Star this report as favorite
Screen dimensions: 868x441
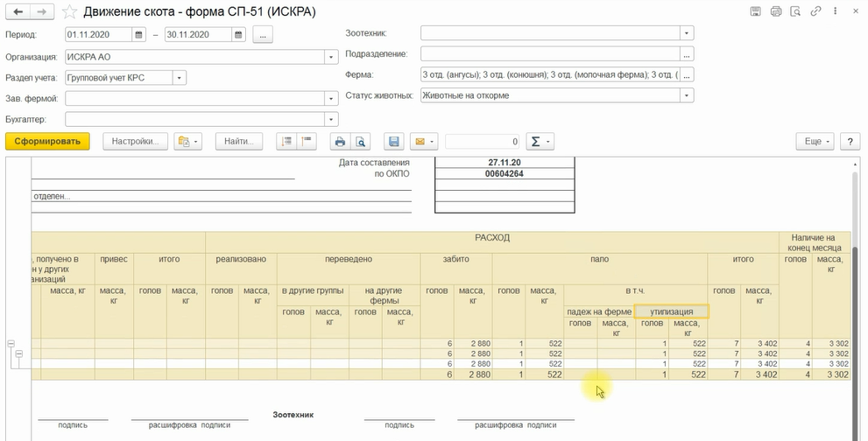point(68,12)
